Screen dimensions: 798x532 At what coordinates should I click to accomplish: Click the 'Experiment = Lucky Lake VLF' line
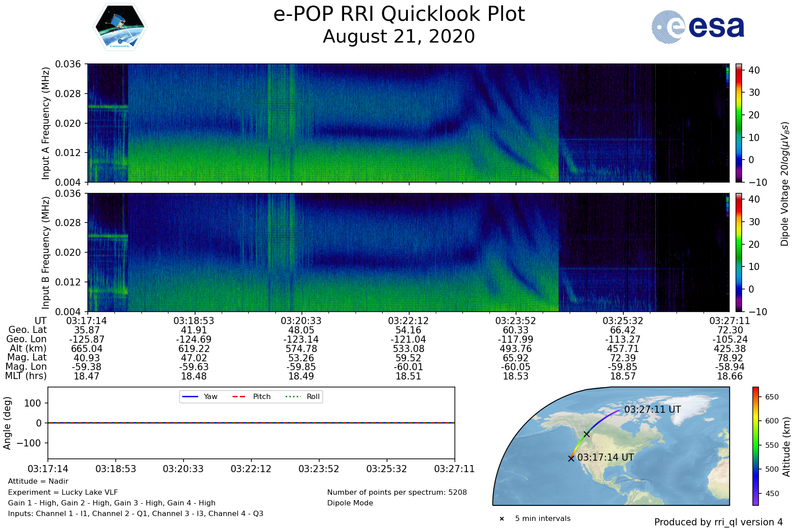pos(63,492)
